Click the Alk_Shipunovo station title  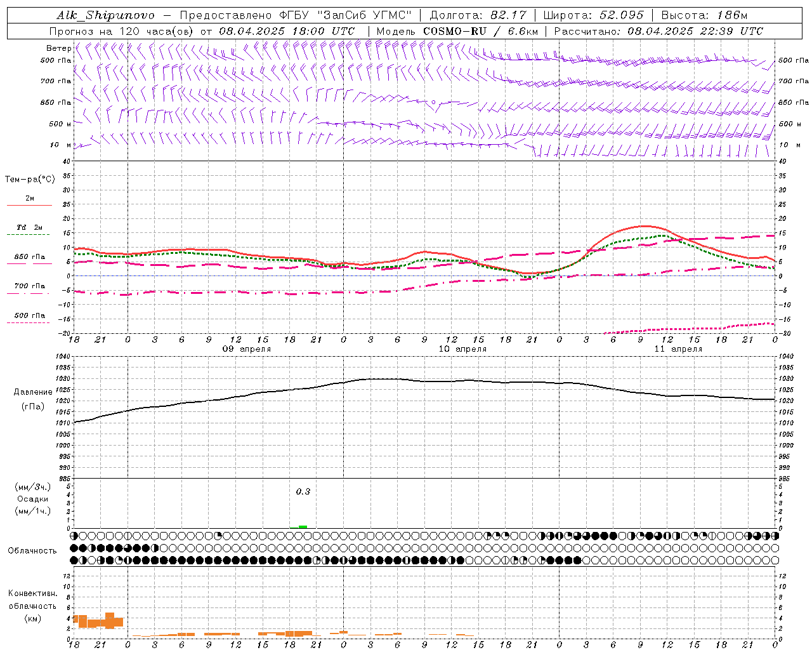click(105, 15)
